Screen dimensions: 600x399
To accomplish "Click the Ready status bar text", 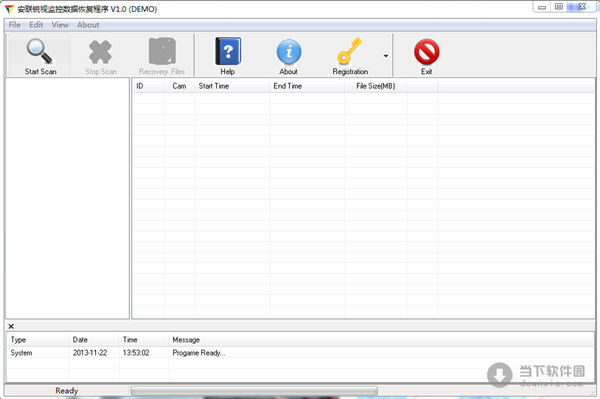I will point(67,391).
